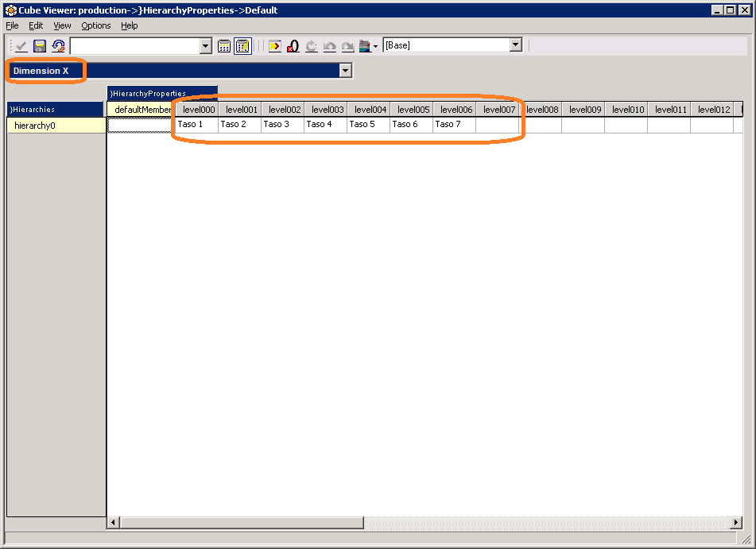Expand the empty view name combo box
Viewport: 756px width, 549px height.
(x=206, y=46)
